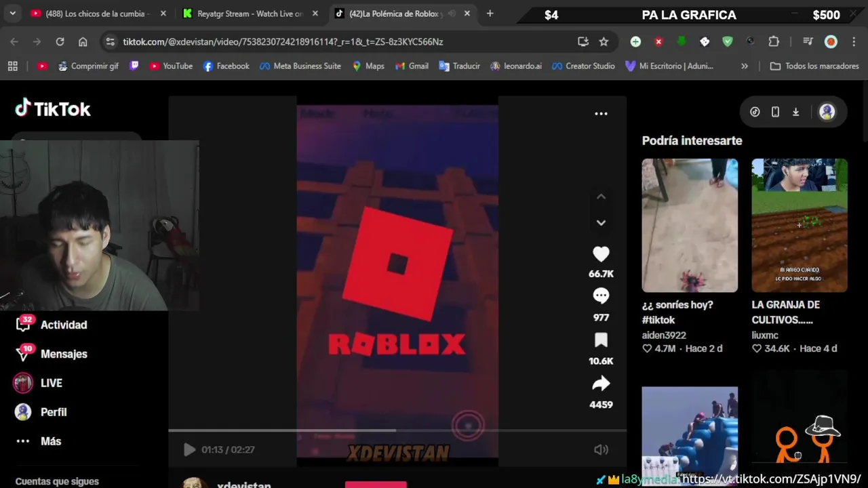Click the Mensajes icon with 10 badge

tap(24, 352)
